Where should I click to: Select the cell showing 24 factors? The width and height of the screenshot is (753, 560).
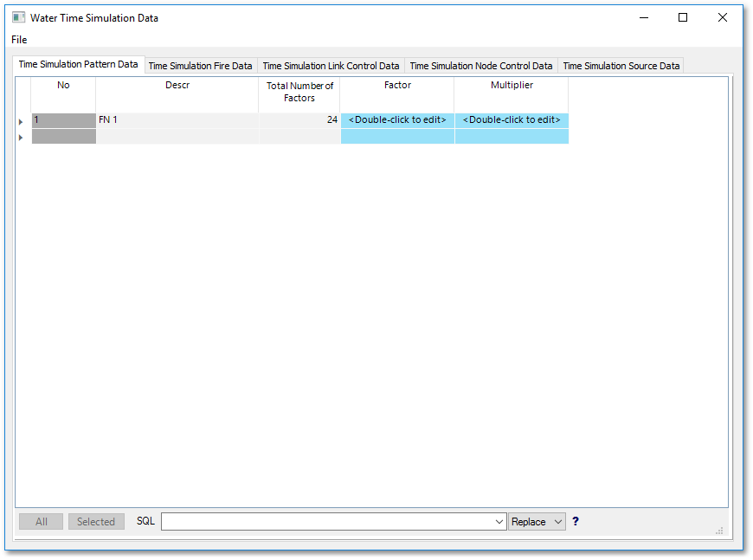299,120
